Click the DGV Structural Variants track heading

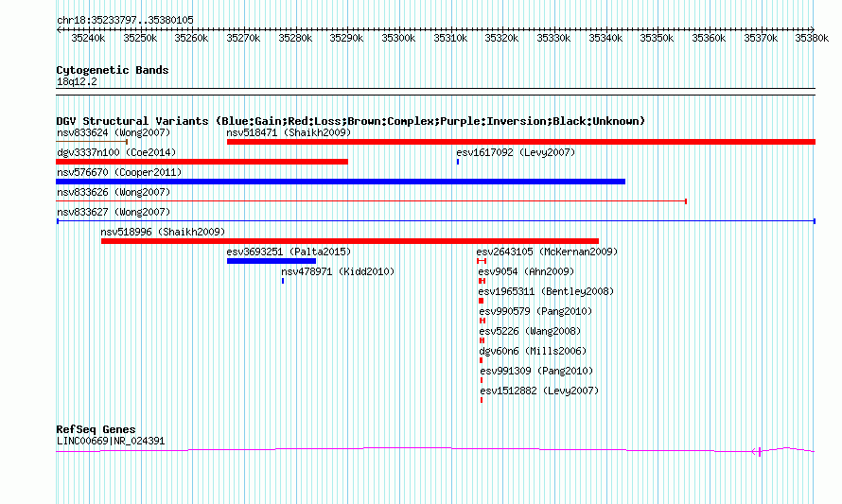[351, 121]
